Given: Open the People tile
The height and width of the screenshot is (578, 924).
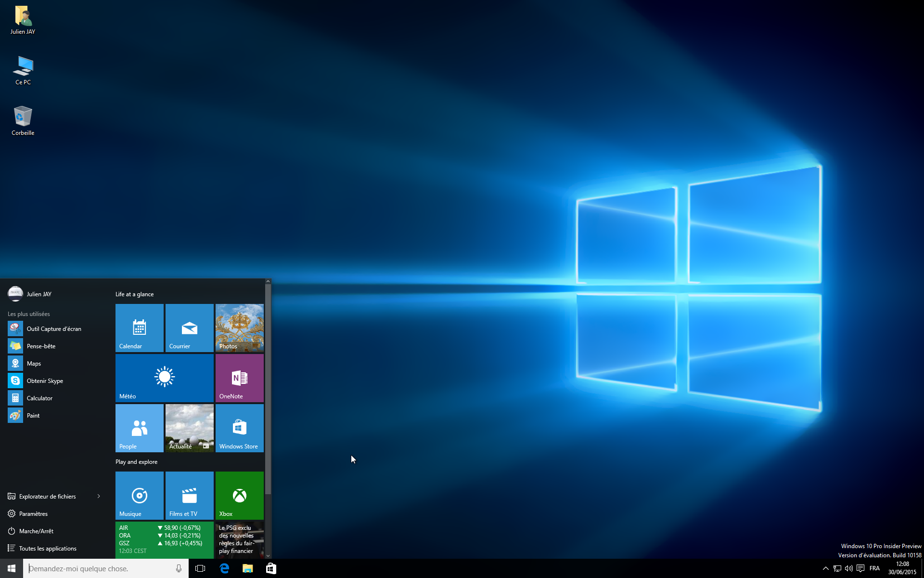Looking at the screenshot, I should click(140, 428).
